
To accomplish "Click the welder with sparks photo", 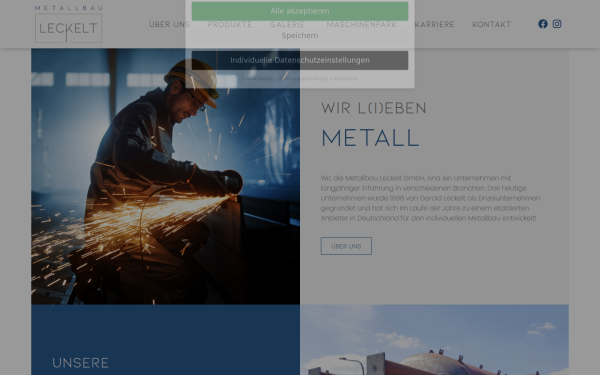I will click(x=165, y=176).
